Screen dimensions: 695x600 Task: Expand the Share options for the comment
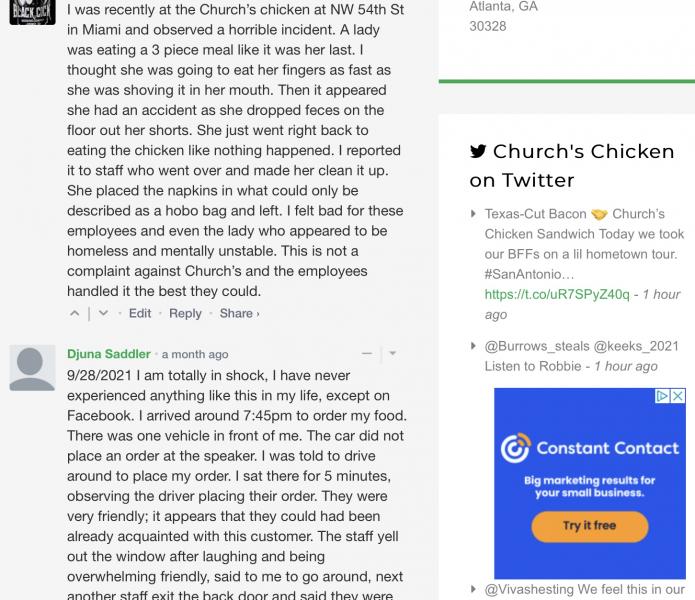click(239, 313)
